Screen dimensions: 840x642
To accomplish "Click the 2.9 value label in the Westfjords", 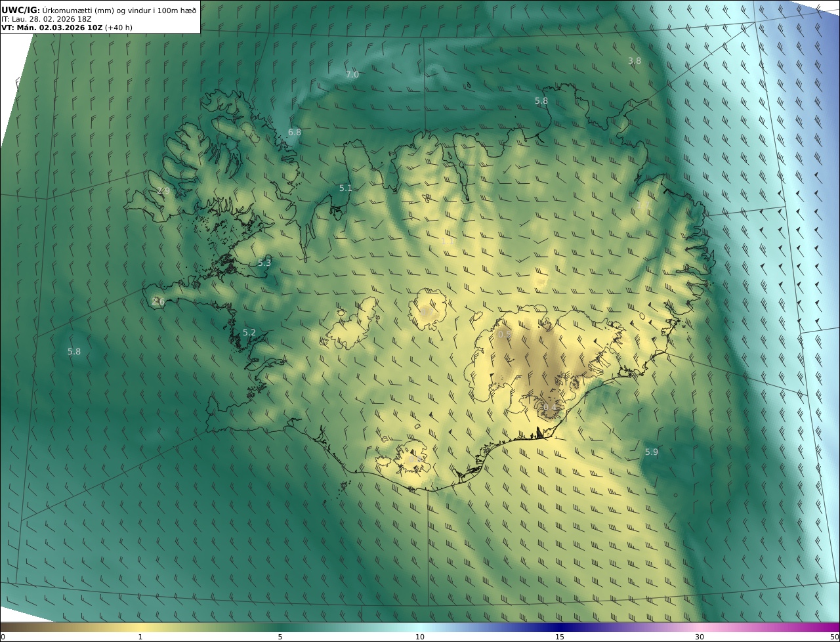I will click(163, 190).
